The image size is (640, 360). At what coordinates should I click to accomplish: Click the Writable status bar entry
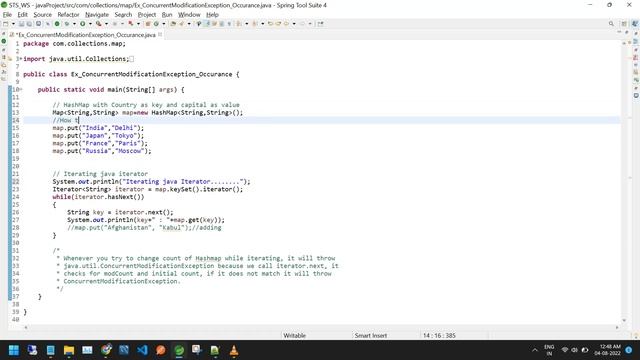click(x=294, y=336)
